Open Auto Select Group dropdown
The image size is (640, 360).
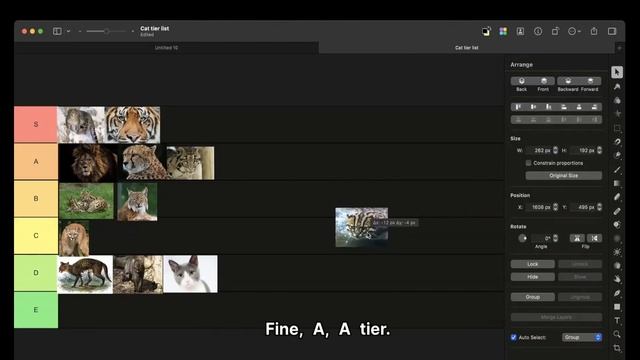pyautogui.click(x=582, y=337)
